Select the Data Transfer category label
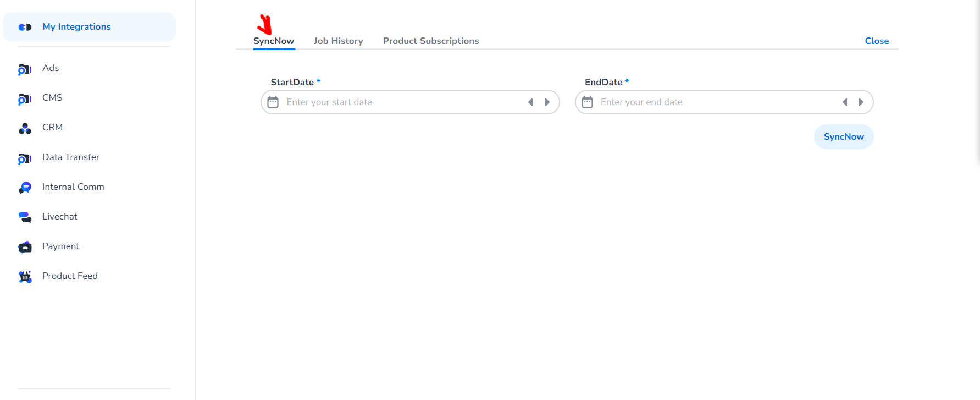 coord(71,157)
